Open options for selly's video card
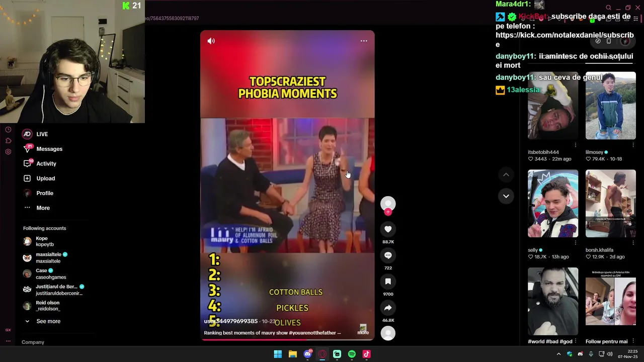Viewport: 644px width, 362px height. tap(576, 243)
